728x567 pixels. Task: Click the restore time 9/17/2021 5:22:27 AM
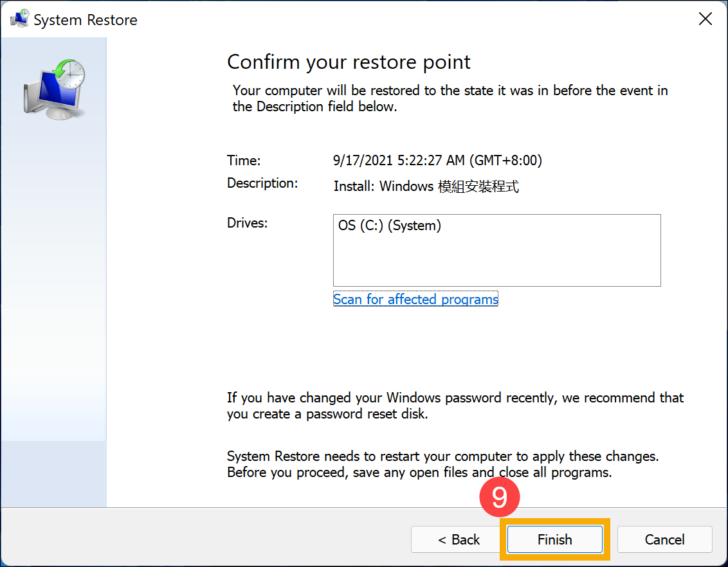(437, 161)
